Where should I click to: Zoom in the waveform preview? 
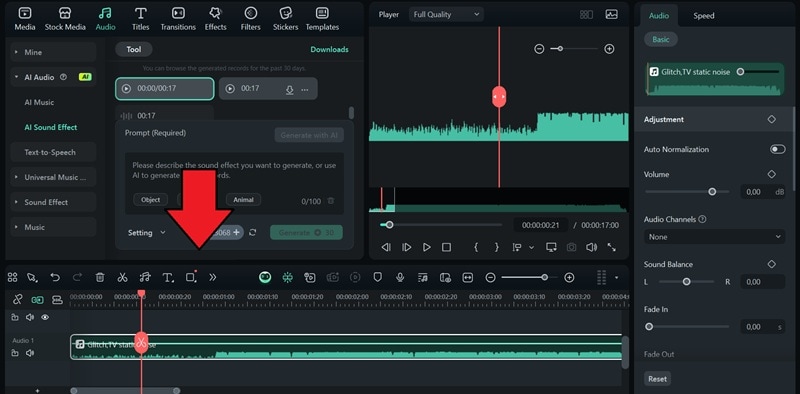609,48
